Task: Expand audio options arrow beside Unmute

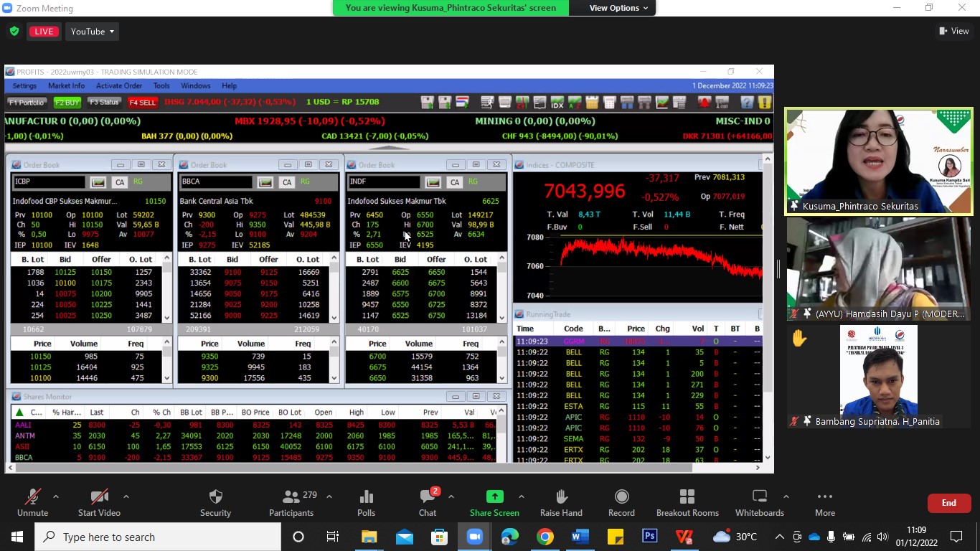Action: [56, 496]
